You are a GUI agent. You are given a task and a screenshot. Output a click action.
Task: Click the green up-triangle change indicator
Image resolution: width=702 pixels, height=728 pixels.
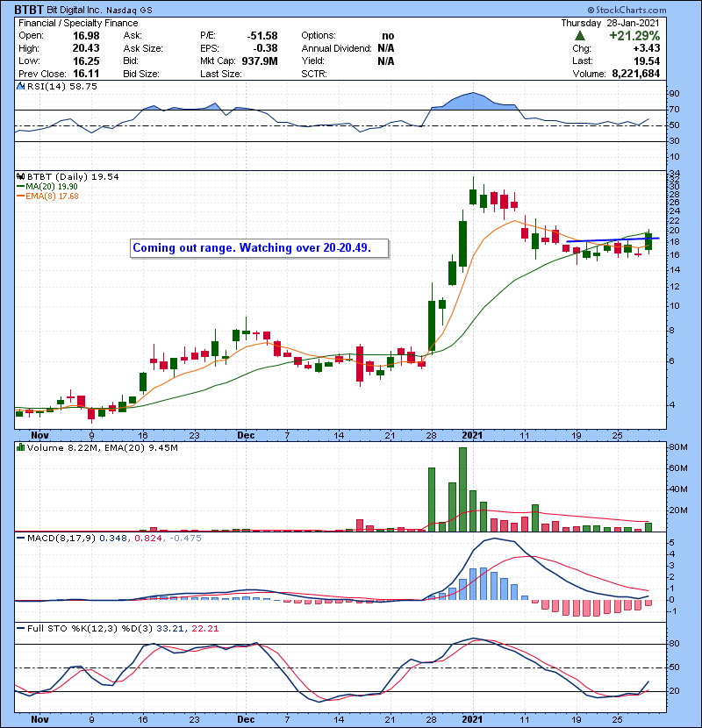pos(579,36)
